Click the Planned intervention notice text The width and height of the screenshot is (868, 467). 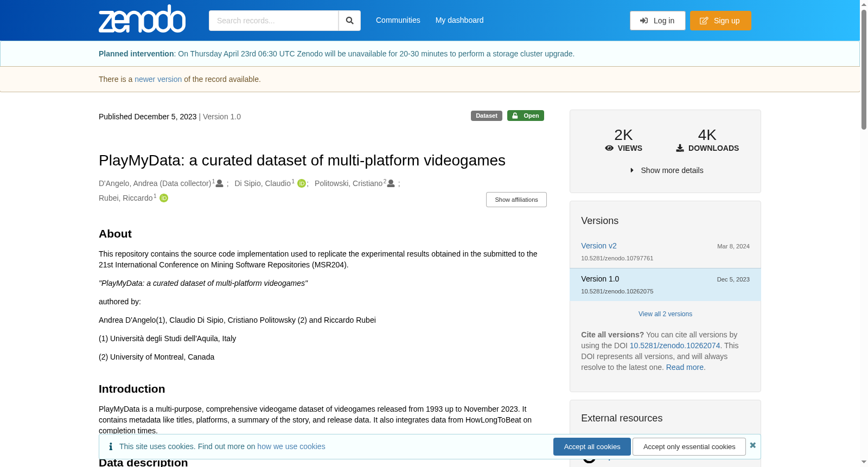click(x=336, y=54)
